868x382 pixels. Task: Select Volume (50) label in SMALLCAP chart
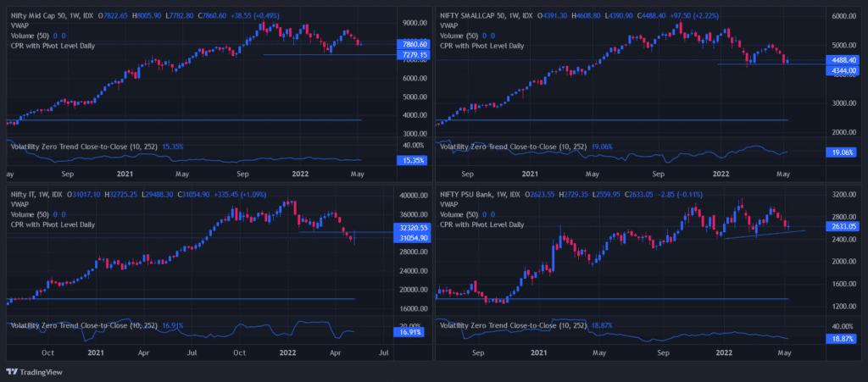click(x=459, y=36)
